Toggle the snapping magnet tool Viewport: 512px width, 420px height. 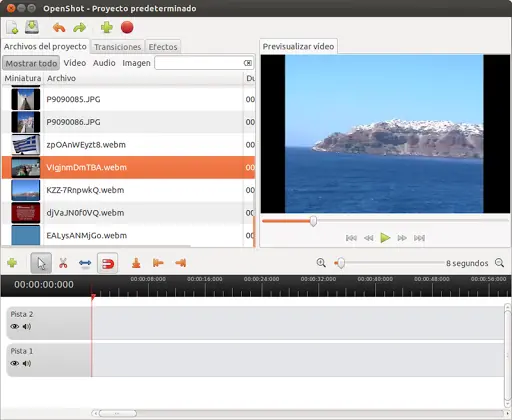click(107, 263)
